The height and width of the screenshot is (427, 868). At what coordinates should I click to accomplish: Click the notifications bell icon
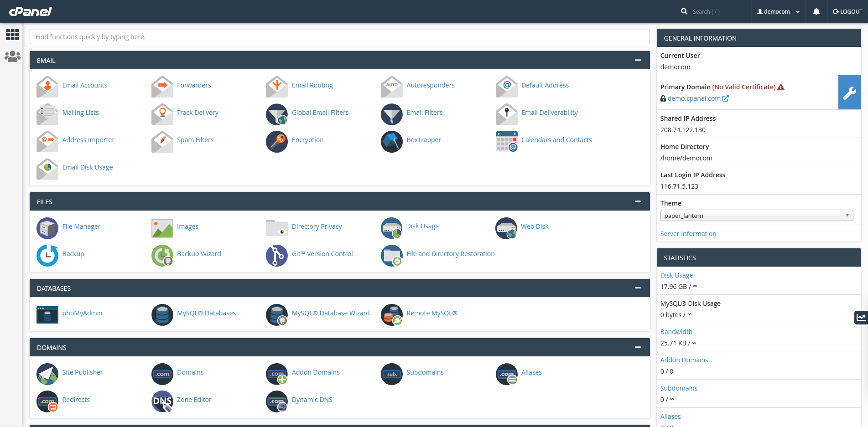click(x=816, y=11)
